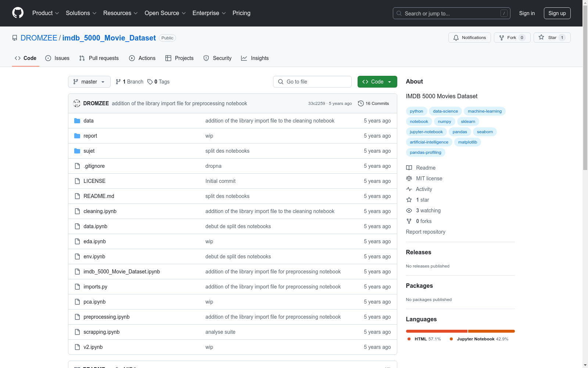Switch to the Issues tab

click(x=57, y=58)
